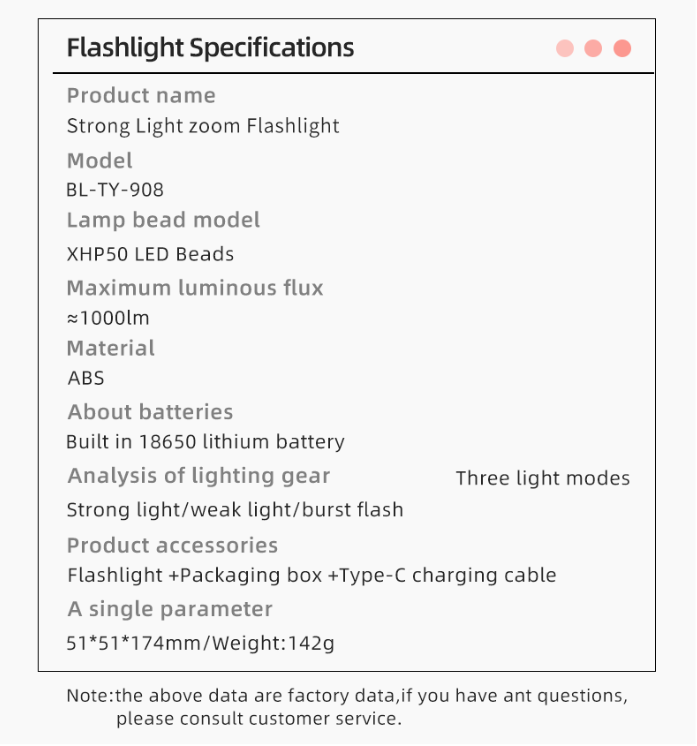
Task: Click the Product name heading
Action: click(x=141, y=96)
